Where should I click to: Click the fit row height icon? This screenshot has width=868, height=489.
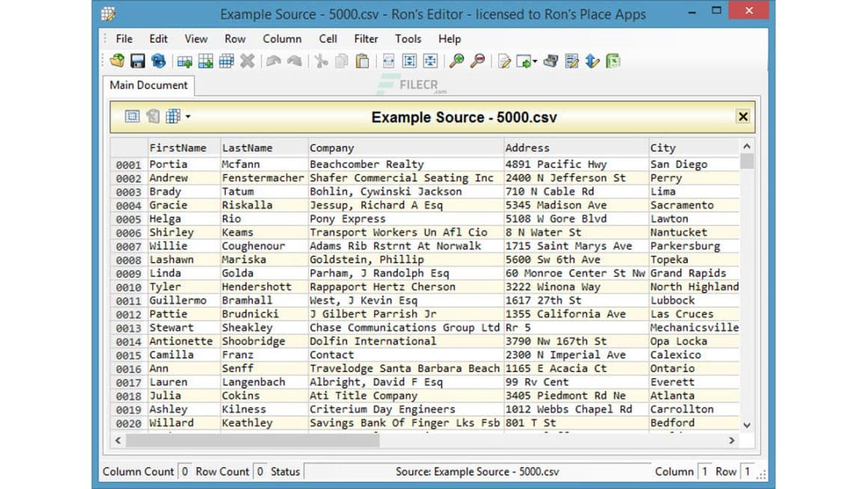click(409, 61)
